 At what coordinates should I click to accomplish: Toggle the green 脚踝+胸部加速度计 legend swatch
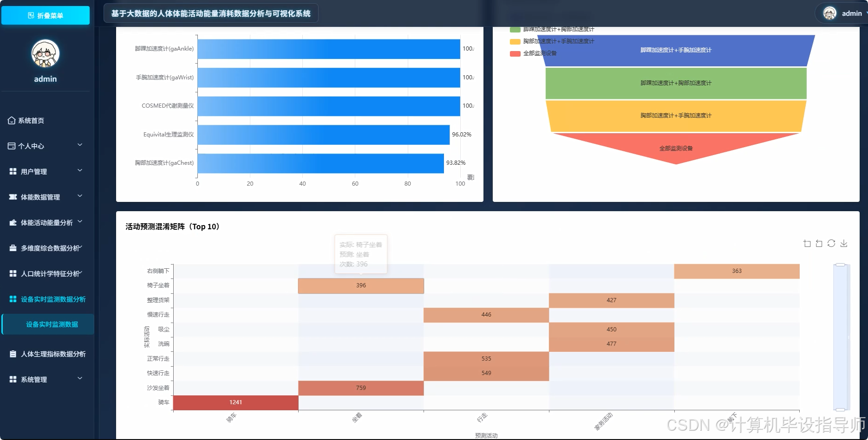click(515, 29)
